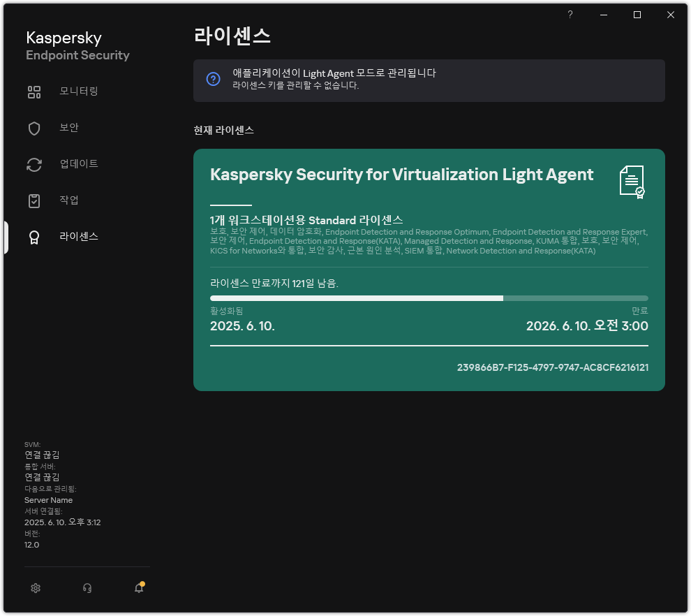Open support via the headset icon
Viewport: 691px width, 616px height.
point(87,588)
